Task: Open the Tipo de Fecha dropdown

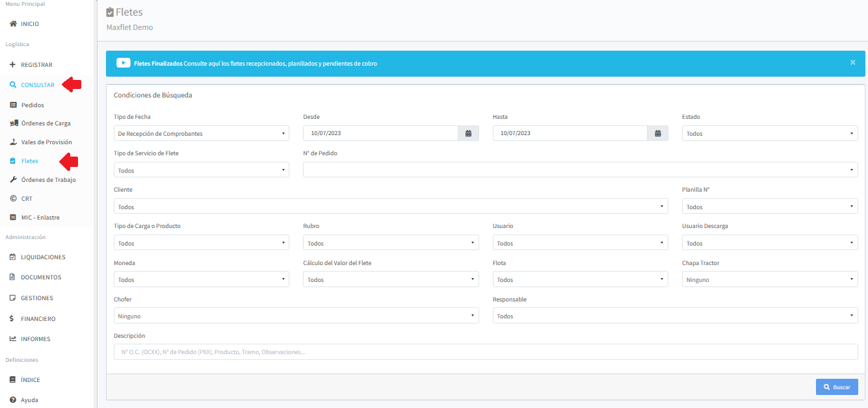Action: coord(201,133)
